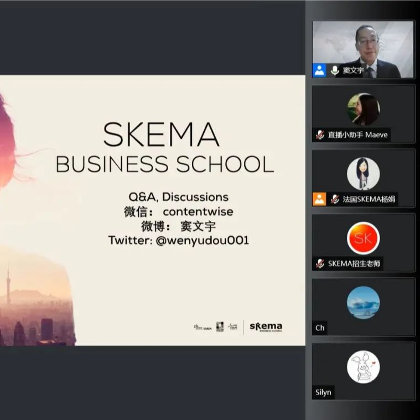Click the orange co-host icon on 法国SKEMA tile

(319, 199)
